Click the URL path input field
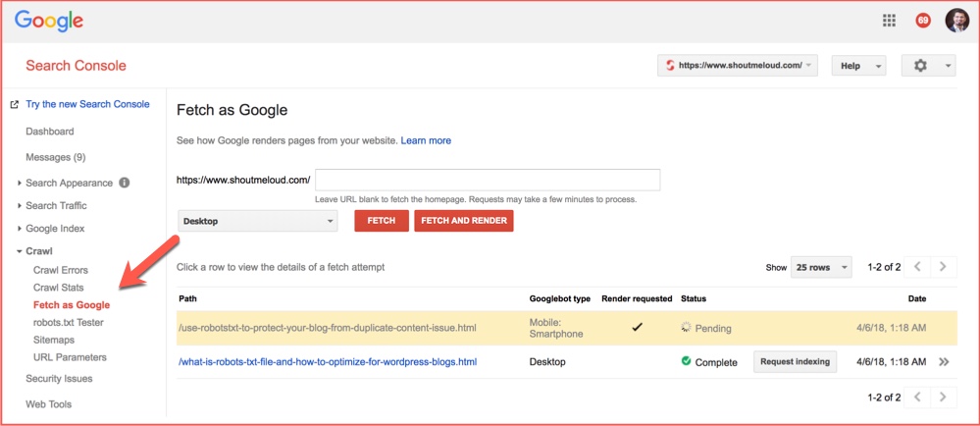980x426 pixels. (x=488, y=181)
